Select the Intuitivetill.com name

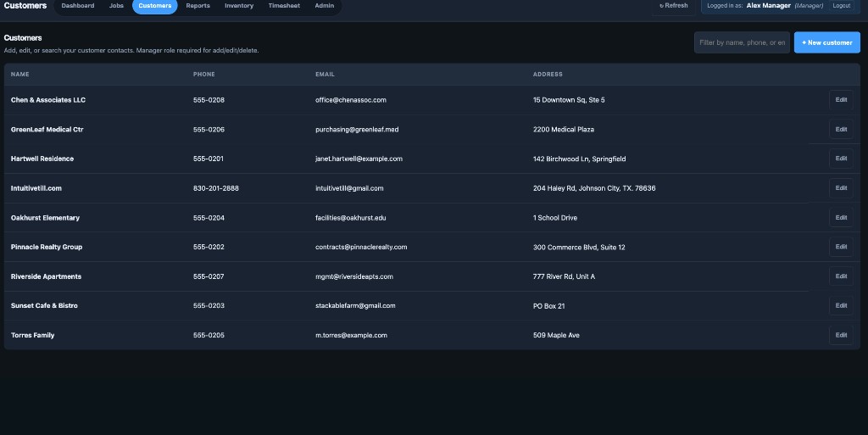[x=36, y=188]
